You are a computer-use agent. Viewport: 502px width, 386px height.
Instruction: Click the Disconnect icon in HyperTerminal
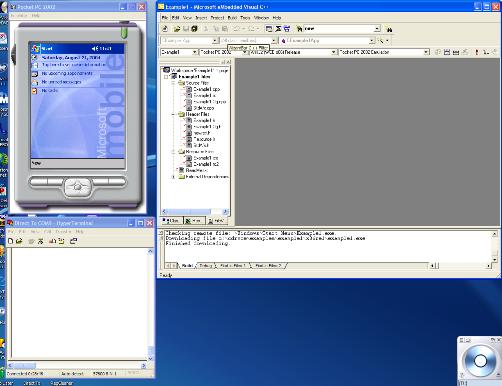coord(41,241)
